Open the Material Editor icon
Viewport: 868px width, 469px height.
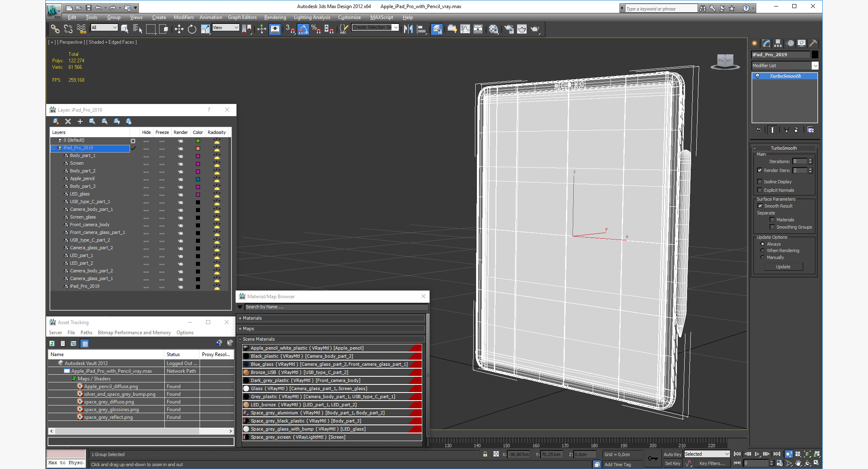(494, 29)
